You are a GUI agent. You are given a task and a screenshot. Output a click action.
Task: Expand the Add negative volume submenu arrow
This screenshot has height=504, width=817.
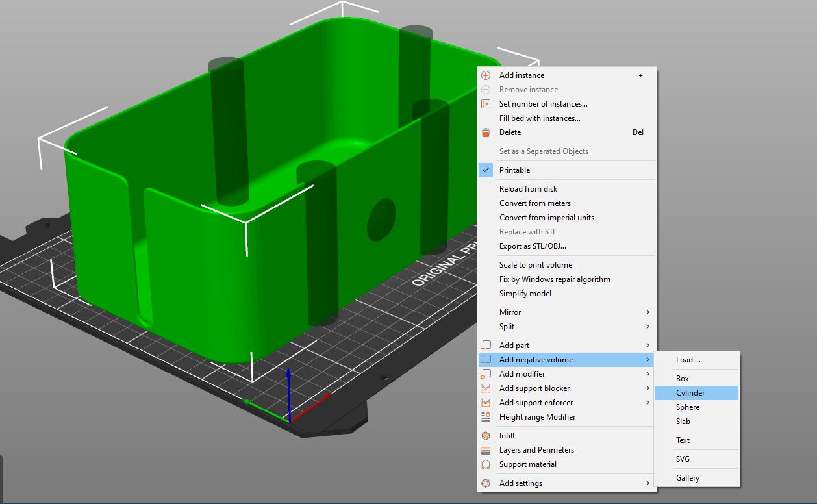(x=647, y=360)
